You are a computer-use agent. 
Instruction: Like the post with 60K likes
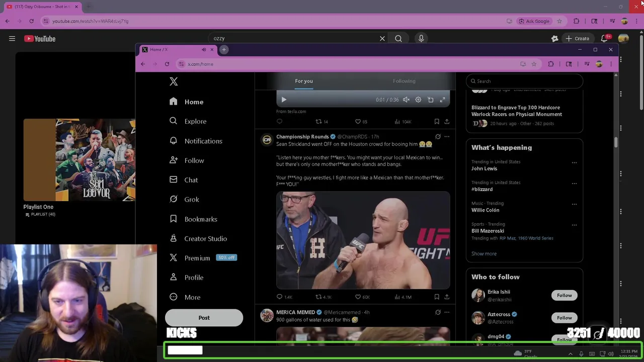(362, 297)
